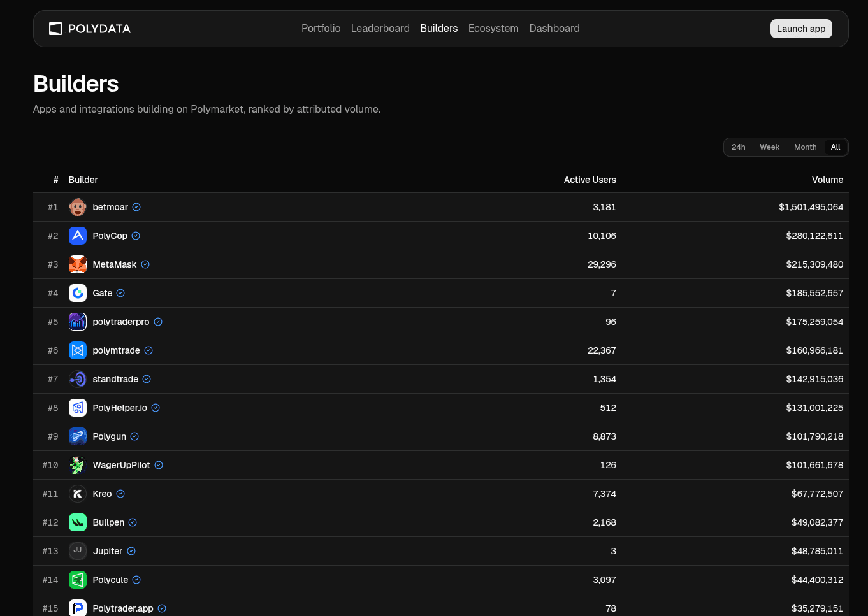Click the verified badge next to Kreo
The height and width of the screenshot is (616, 868).
[120, 494]
